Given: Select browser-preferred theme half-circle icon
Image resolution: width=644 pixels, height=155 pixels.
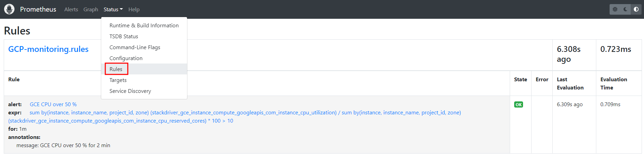Looking at the screenshot, I should click(636, 9).
